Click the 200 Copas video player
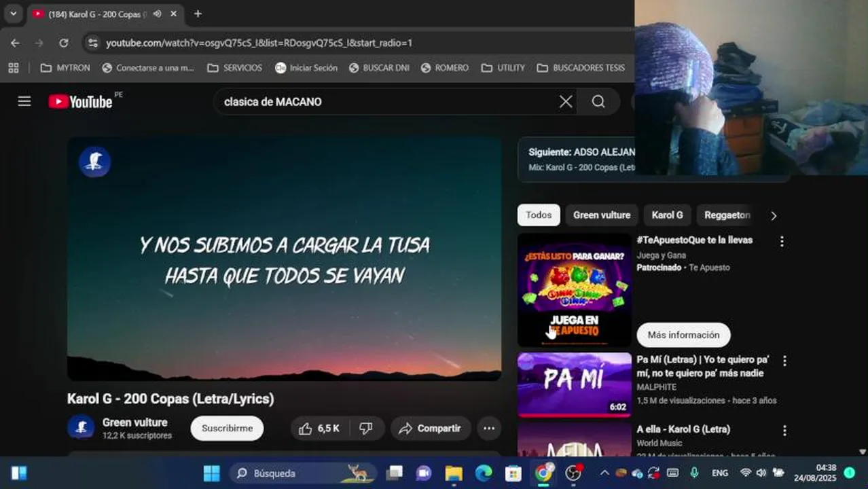Viewport: 868px width, 489px height. [285, 259]
